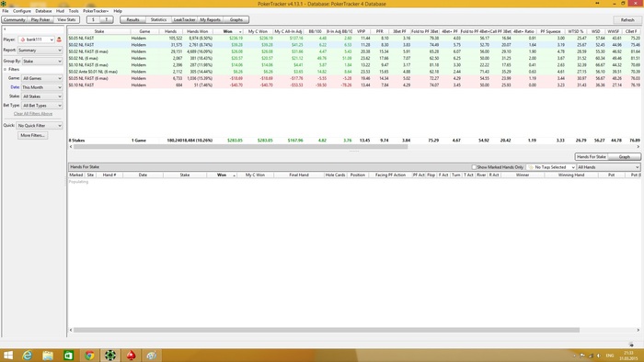Viewport: 644px width, 362px height.
Task: Click the player profile icon beside bank111
Action: 59,40
